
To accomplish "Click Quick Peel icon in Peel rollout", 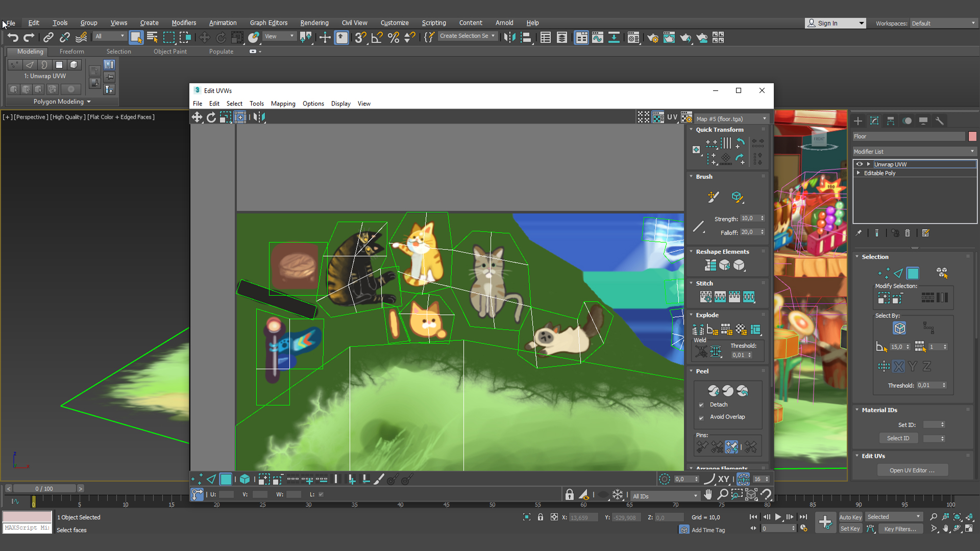I will click(x=714, y=391).
